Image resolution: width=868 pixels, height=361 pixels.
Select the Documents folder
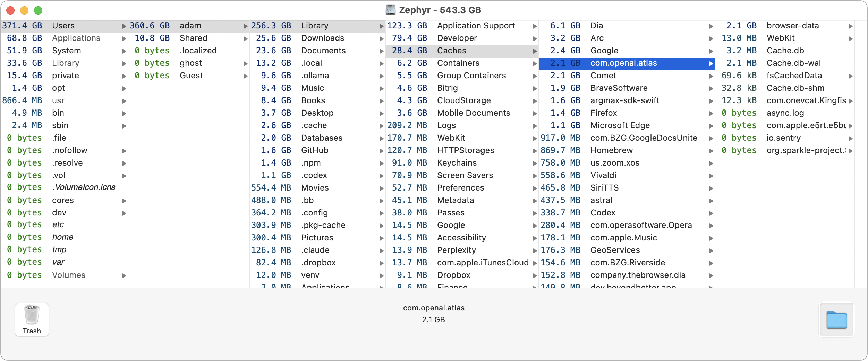[317, 51]
